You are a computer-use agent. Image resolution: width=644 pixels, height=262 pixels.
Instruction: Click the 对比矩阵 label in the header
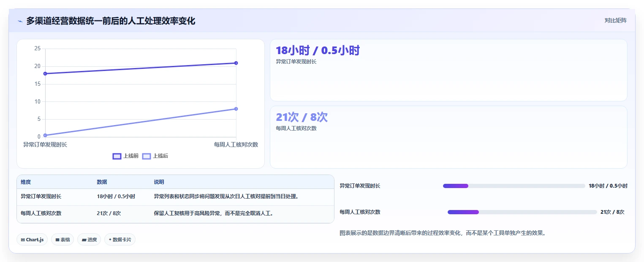(616, 20)
